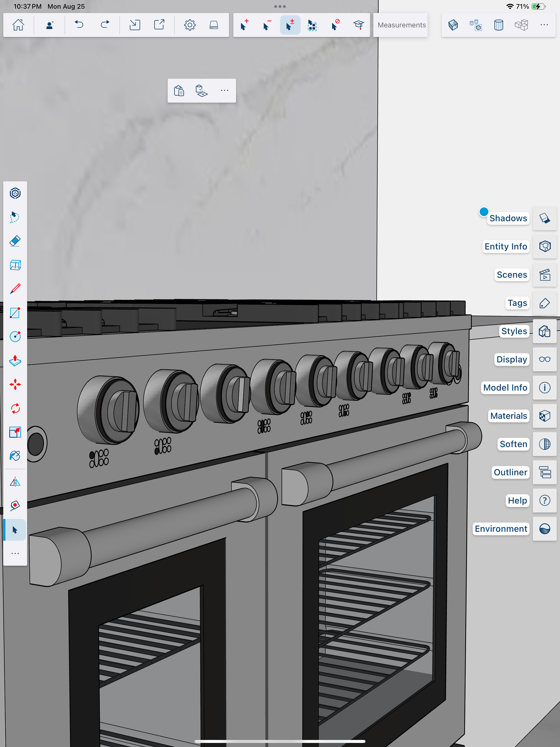The image size is (560, 747).
Task: Open the Shadows panel
Action: [545, 219]
